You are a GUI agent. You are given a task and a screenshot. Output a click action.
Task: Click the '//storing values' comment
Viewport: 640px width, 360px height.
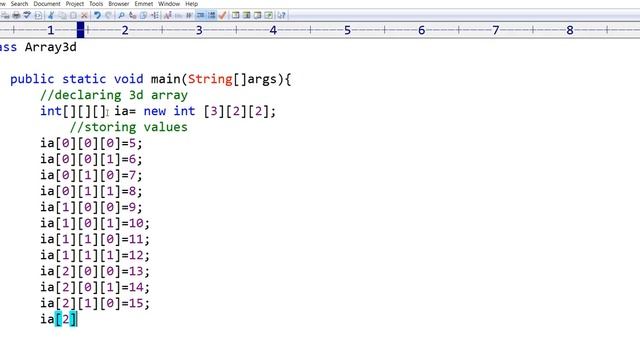pyautogui.click(x=129, y=127)
